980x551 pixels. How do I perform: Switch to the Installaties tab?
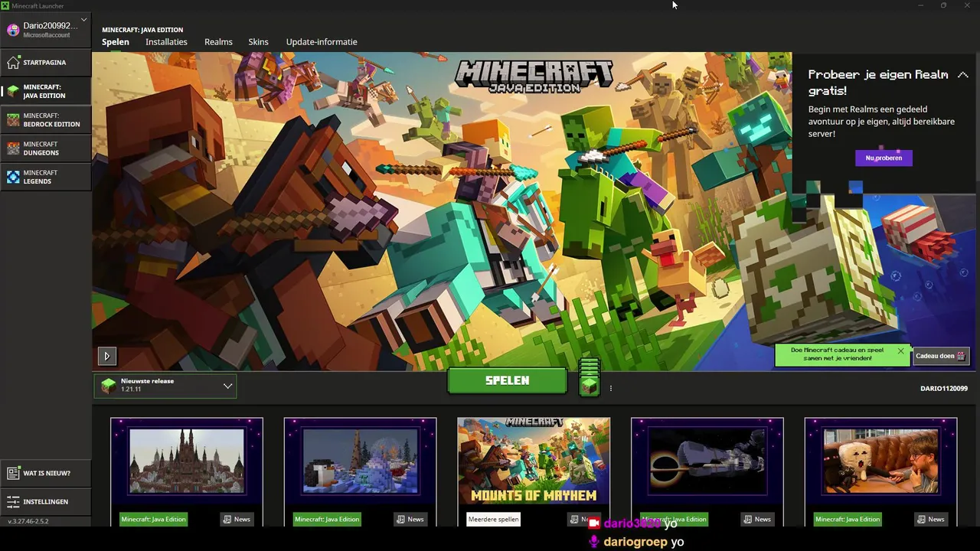pyautogui.click(x=166, y=42)
